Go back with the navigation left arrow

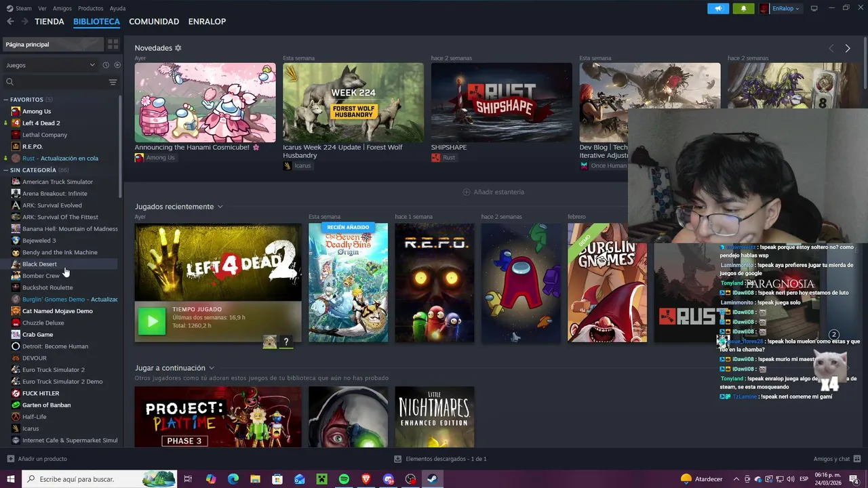pyautogui.click(x=10, y=22)
